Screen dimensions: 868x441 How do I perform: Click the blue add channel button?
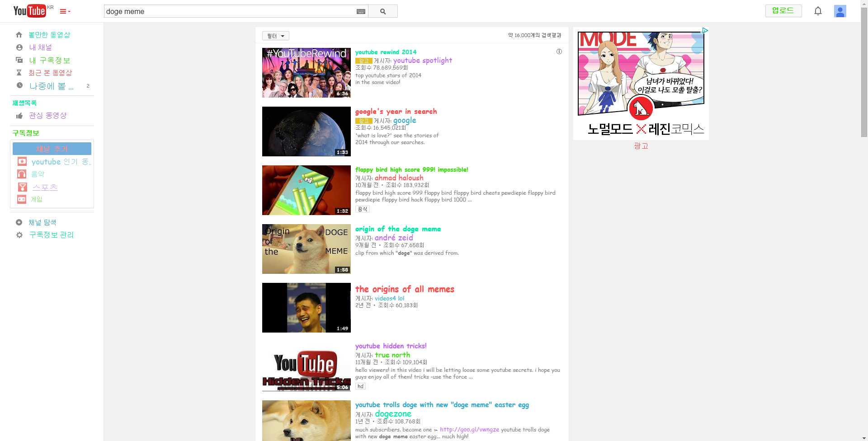[x=52, y=149]
